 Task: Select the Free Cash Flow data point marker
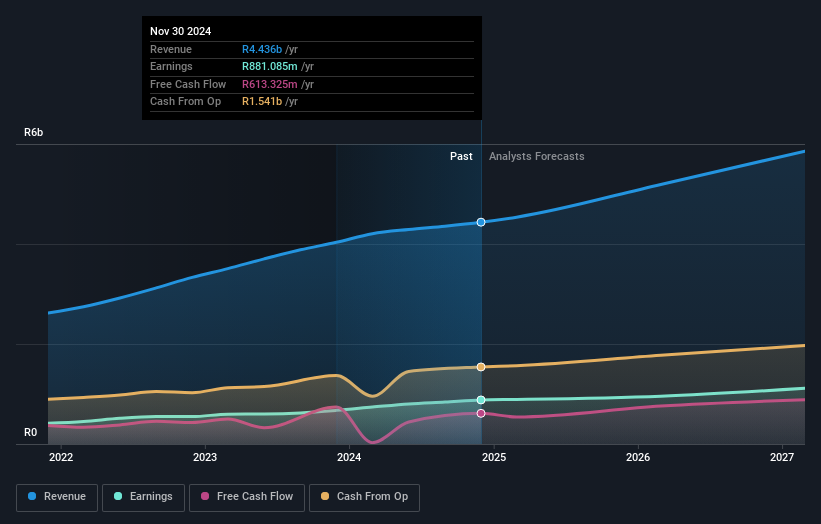pyautogui.click(x=481, y=414)
